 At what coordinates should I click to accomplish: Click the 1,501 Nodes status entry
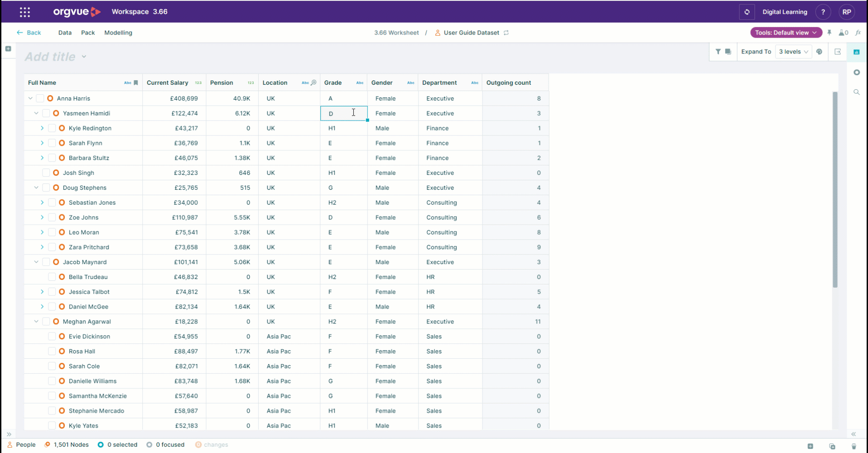click(x=67, y=445)
